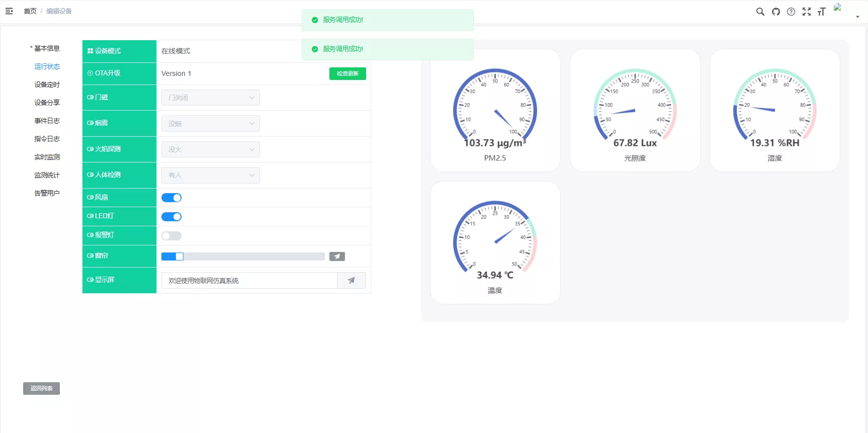This screenshot has width=868, height=433.
Task: Open the 实时监测 sidebar item
Action: click(x=47, y=157)
